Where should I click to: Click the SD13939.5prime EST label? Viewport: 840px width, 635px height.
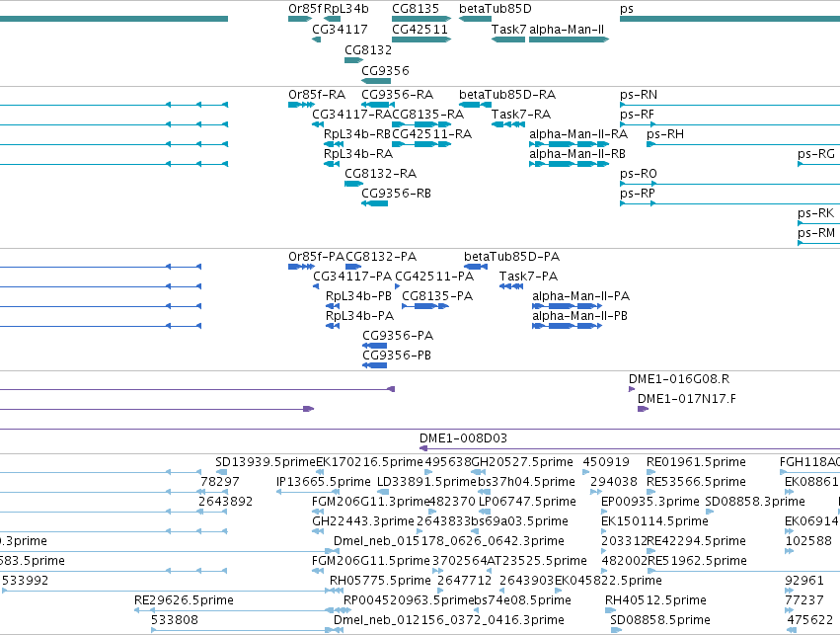click(x=266, y=462)
